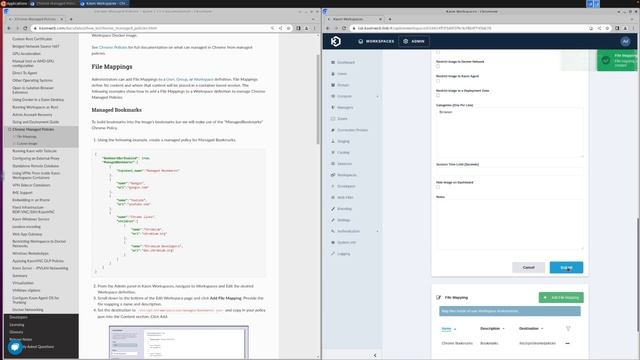
Task: Open GPU Acceleration docs sidebar link
Action: (x=26, y=53)
